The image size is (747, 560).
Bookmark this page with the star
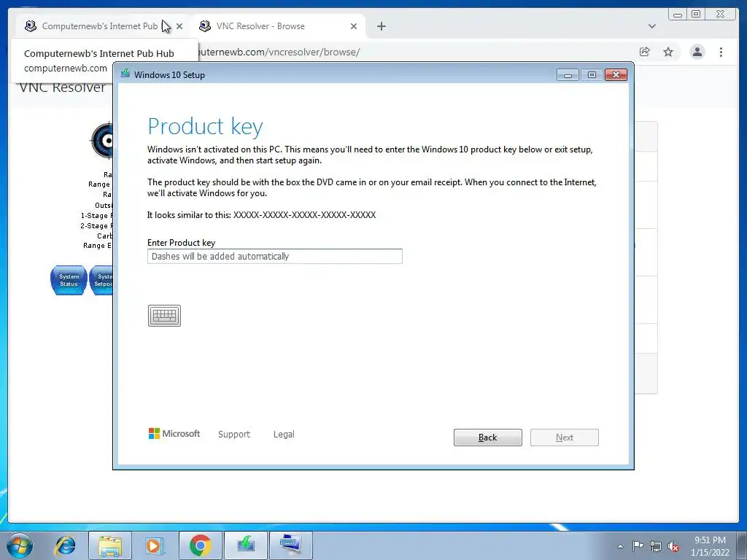[668, 52]
